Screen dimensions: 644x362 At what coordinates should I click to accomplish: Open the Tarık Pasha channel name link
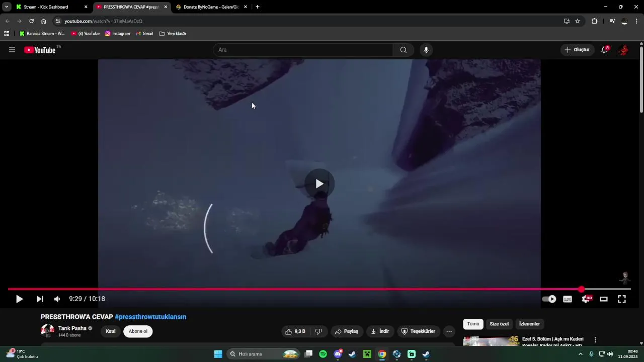(72, 328)
